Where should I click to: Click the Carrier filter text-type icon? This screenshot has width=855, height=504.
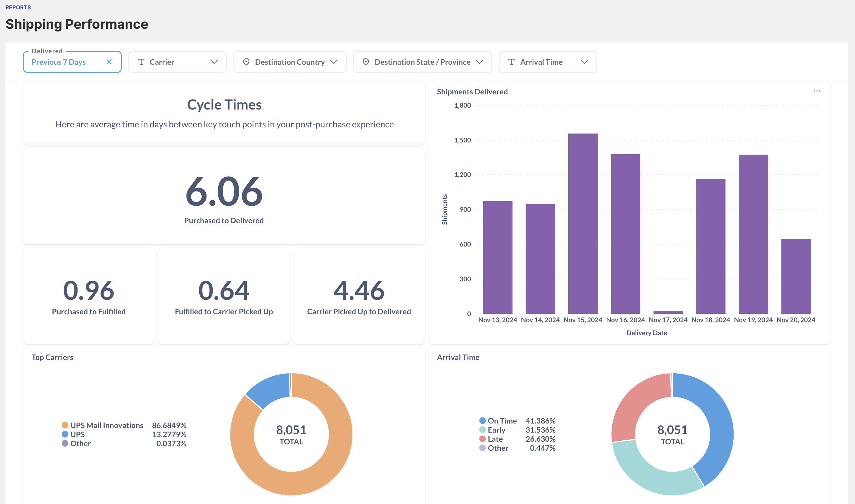pos(141,62)
